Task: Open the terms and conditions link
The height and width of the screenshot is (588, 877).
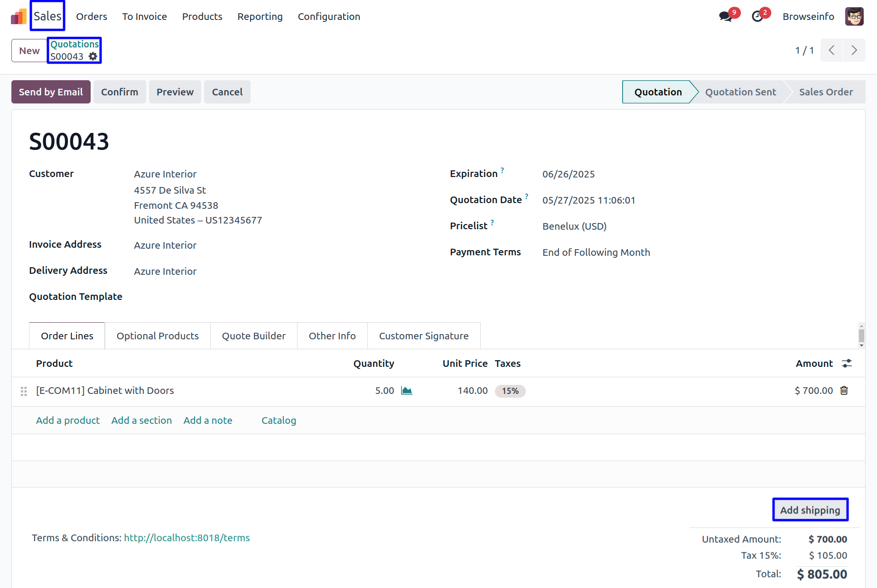Action: point(187,538)
